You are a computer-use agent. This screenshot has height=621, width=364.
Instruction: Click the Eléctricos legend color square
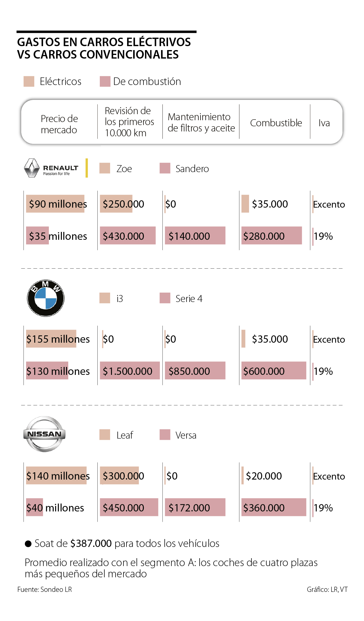click(x=29, y=81)
